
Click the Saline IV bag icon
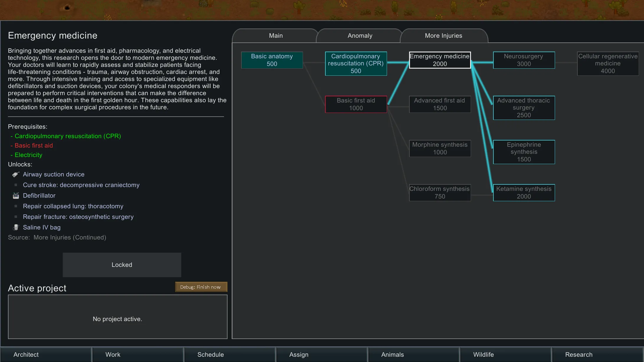[x=16, y=227]
